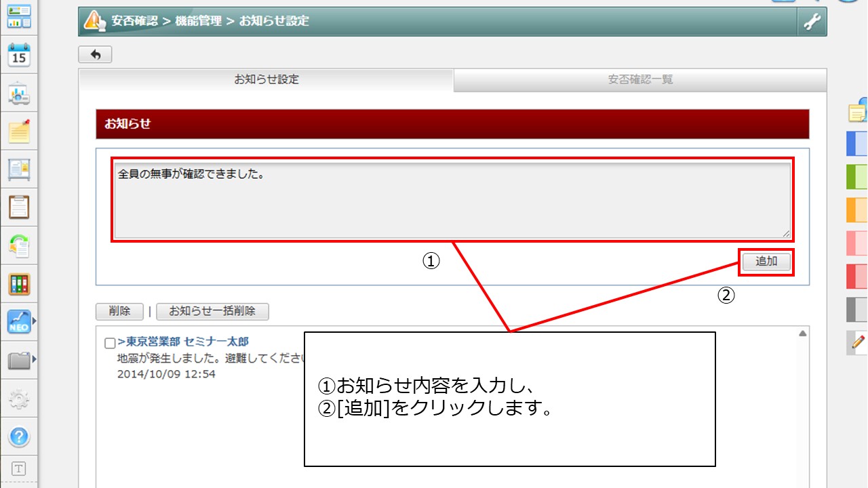Open the gray folder icon in sidebar
This screenshot has width=868, height=488.
tap(19, 360)
